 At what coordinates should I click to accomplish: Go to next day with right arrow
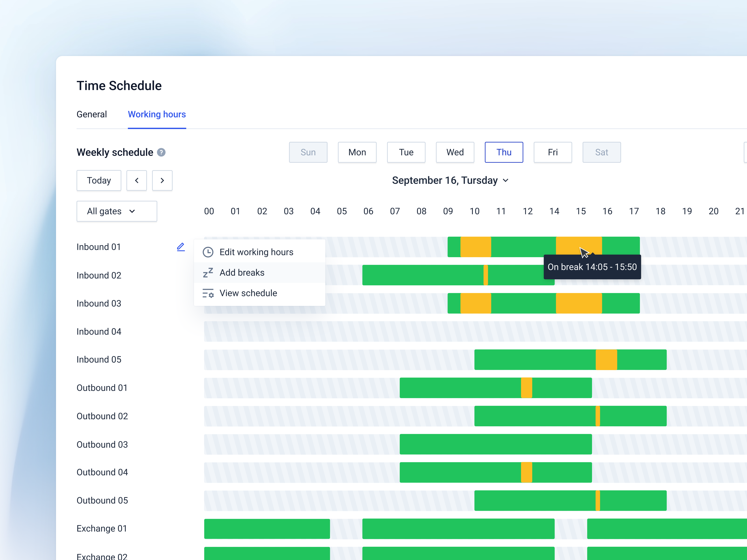[x=162, y=181]
